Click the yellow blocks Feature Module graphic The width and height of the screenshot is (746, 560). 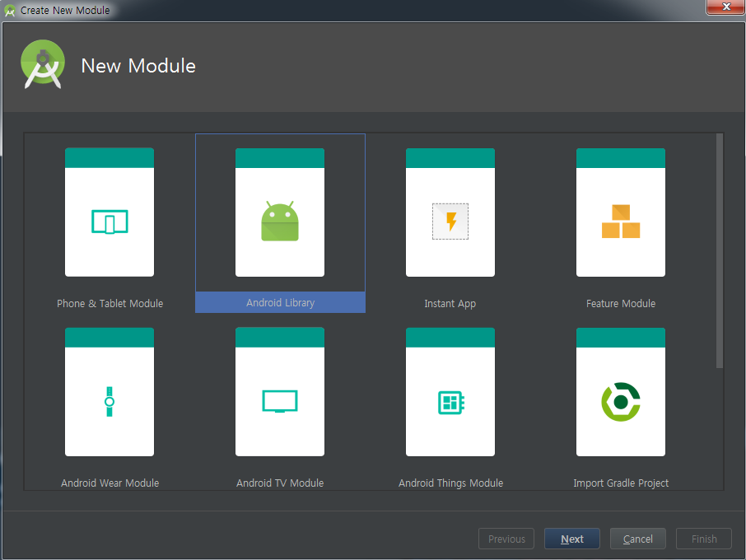tap(620, 221)
